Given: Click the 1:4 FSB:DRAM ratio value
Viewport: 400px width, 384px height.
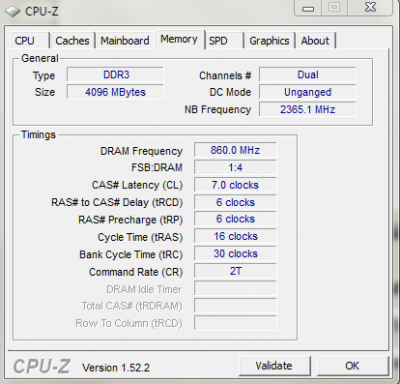Looking at the screenshot, I should (x=235, y=168).
